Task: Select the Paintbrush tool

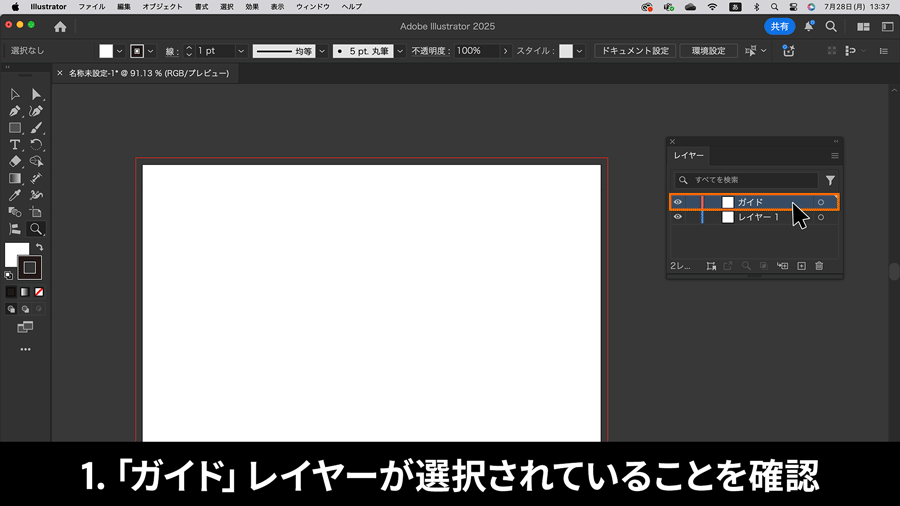Action: [36, 128]
